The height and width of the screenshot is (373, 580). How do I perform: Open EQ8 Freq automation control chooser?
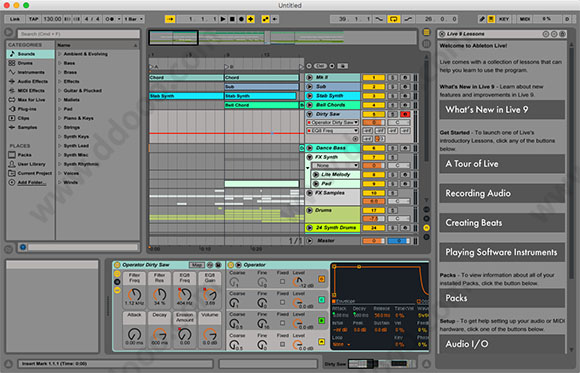332,131
